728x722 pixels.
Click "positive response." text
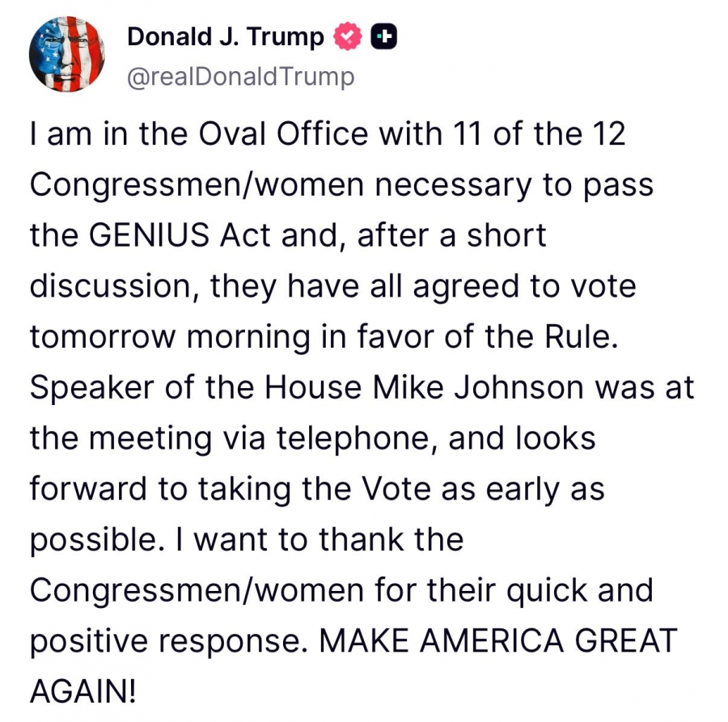coord(169,641)
